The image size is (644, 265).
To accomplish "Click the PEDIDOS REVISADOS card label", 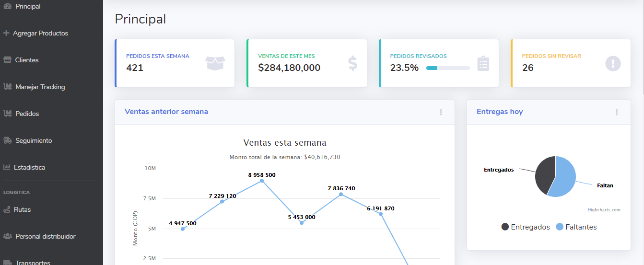I will [418, 56].
